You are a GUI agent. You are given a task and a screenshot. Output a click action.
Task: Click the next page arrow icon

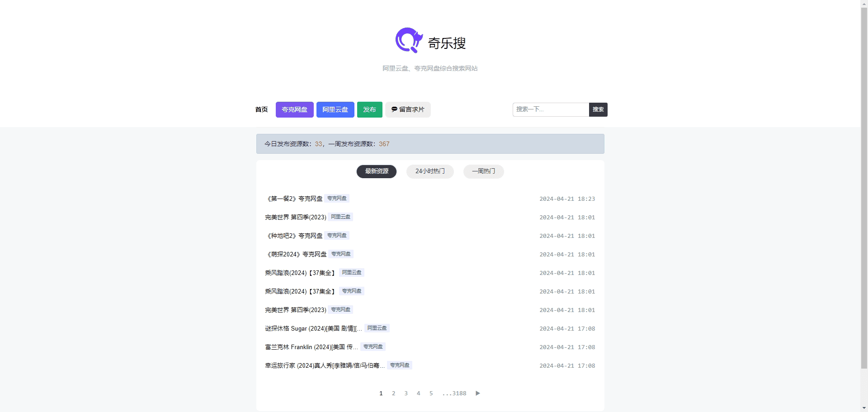478,393
